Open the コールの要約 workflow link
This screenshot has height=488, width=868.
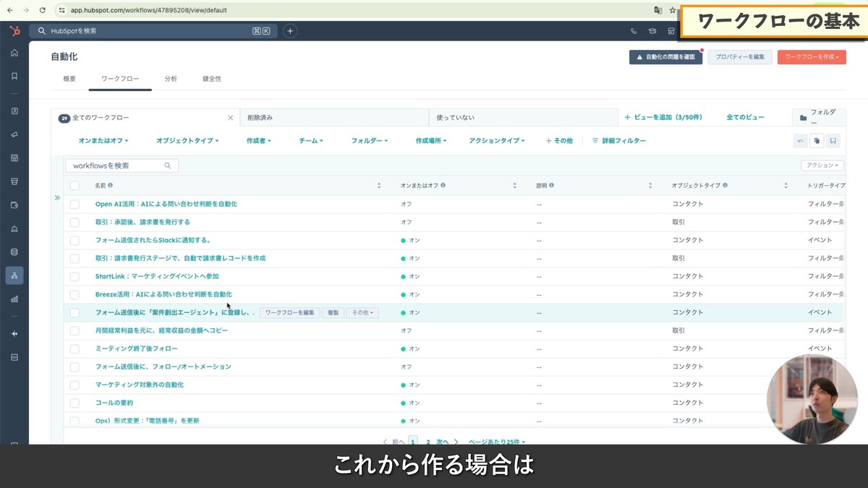coord(114,403)
